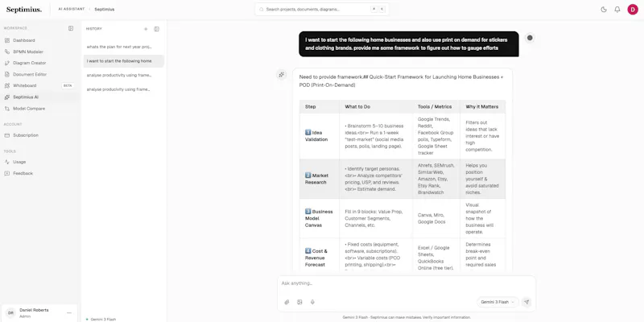This screenshot has width=644, height=322.
Task: Open chat 'analyse producivity using frame...'
Action: [x=123, y=89]
